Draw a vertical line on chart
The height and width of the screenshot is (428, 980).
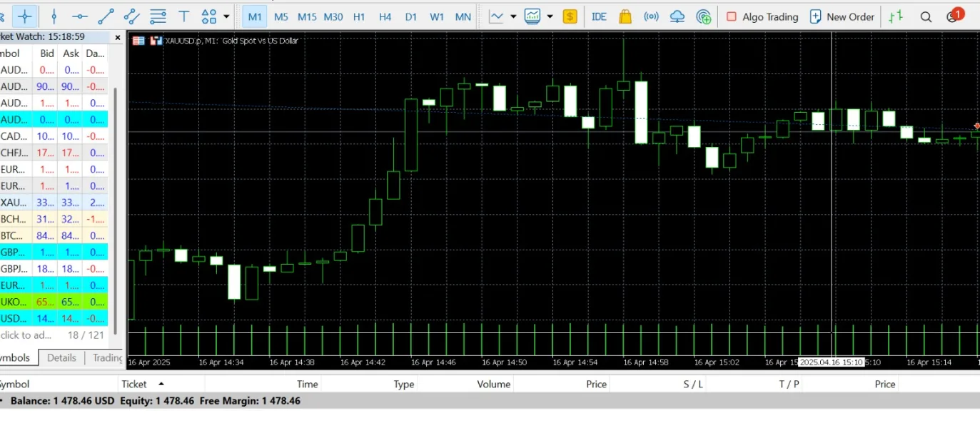coord(54,16)
